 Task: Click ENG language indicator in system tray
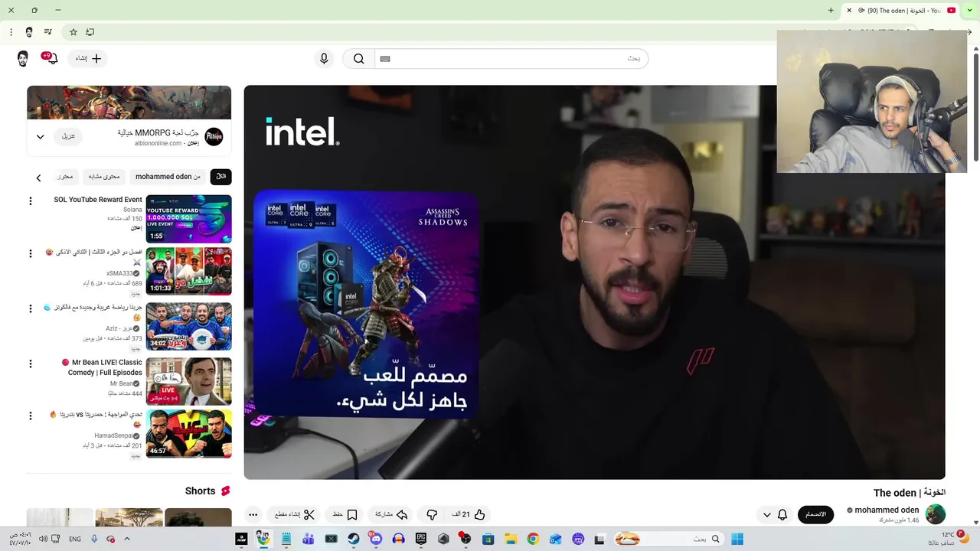tap(75, 539)
